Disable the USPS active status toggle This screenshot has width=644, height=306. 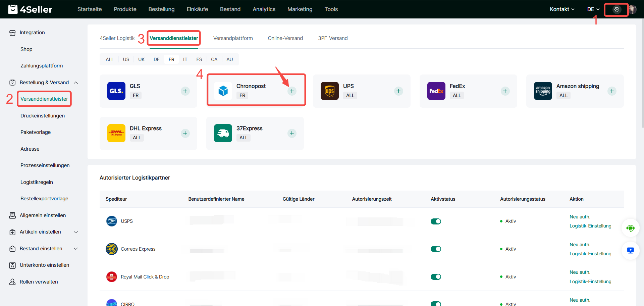point(436,221)
